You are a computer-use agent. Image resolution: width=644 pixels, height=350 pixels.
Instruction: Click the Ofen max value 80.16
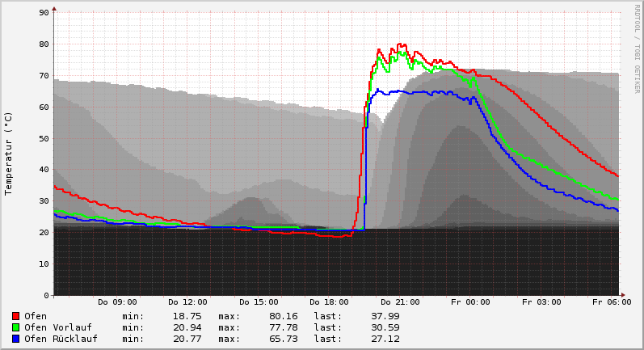click(x=283, y=316)
